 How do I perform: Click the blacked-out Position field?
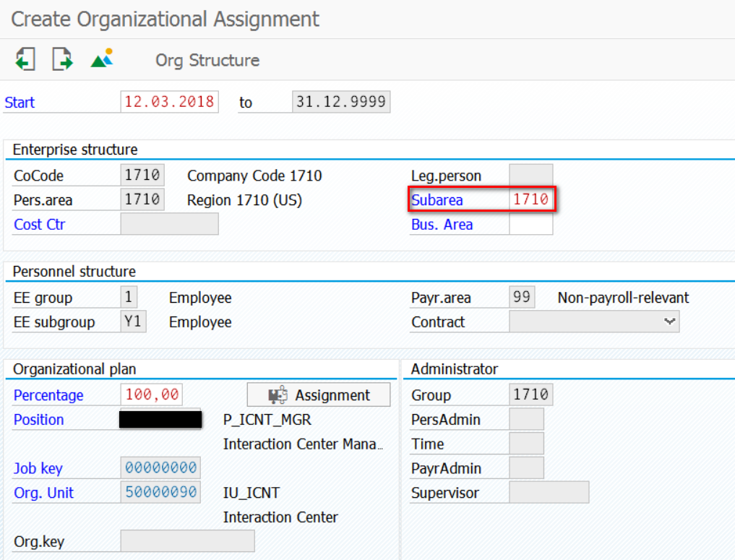[x=160, y=419]
